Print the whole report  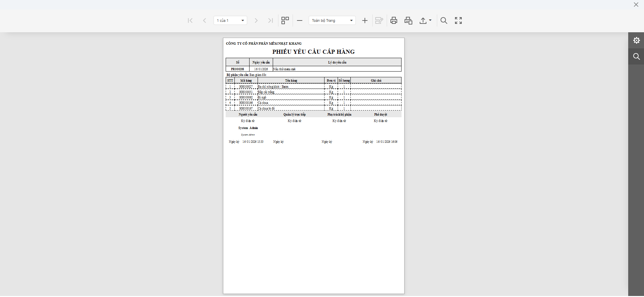[x=394, y=20]
